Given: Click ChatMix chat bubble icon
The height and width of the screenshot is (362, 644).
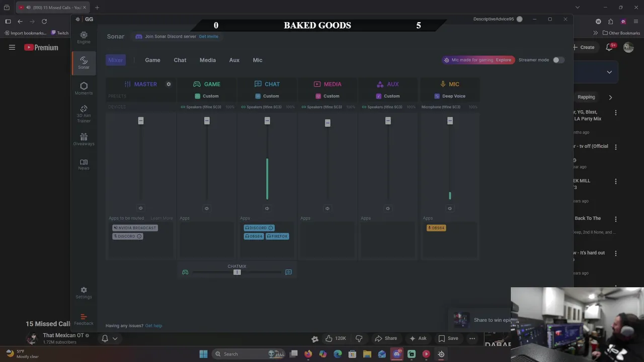Looking at the screenshot, I should click(x=288, y=272).
